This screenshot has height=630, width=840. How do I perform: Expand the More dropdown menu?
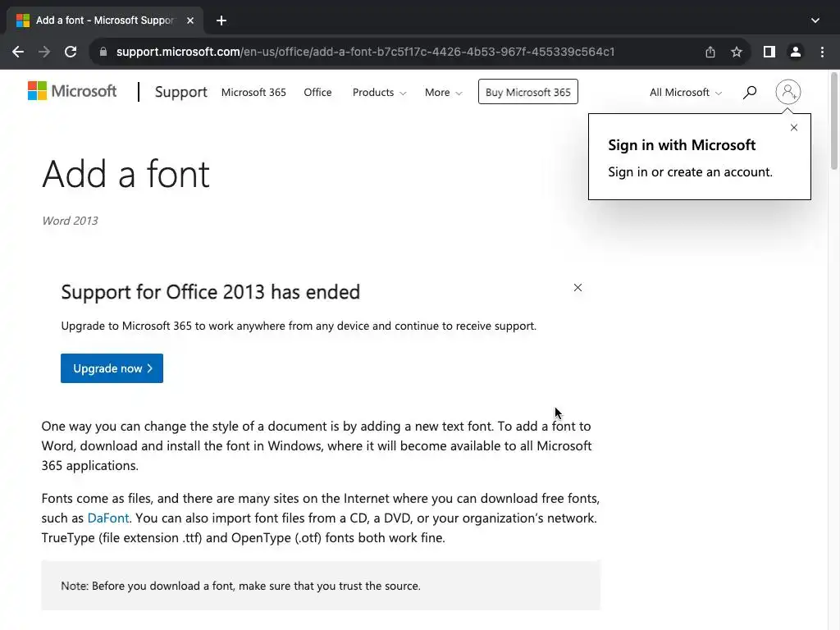443,93
